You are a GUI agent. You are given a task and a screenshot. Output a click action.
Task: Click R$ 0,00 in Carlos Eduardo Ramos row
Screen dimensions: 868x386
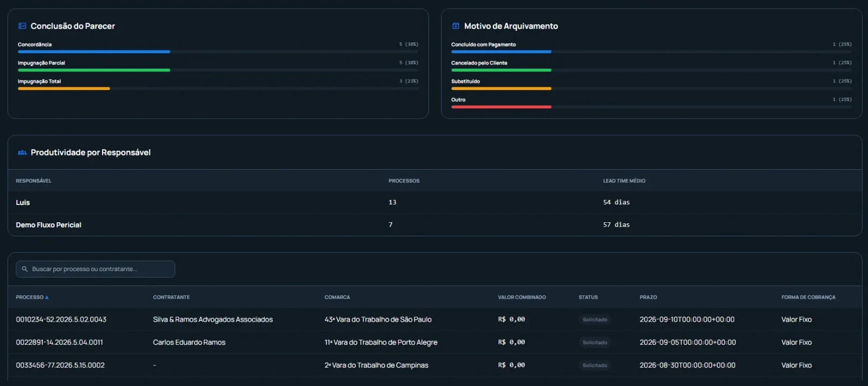point(512,342)
